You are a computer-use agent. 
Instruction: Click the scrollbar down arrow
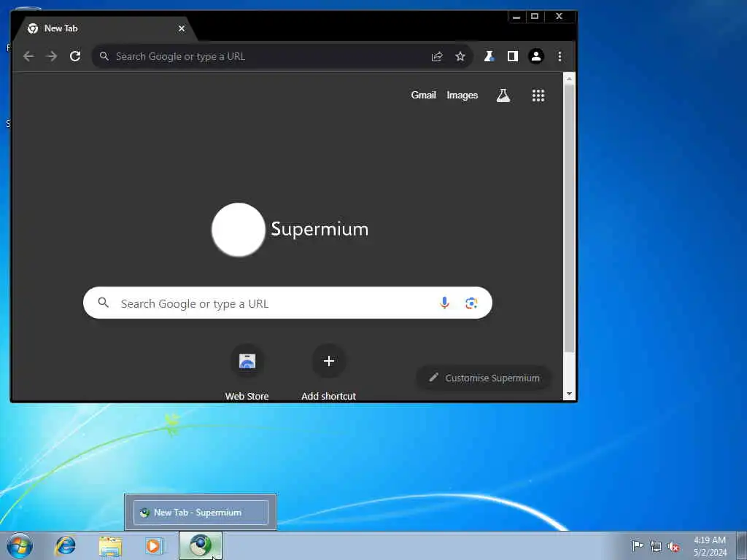point(569,394)
